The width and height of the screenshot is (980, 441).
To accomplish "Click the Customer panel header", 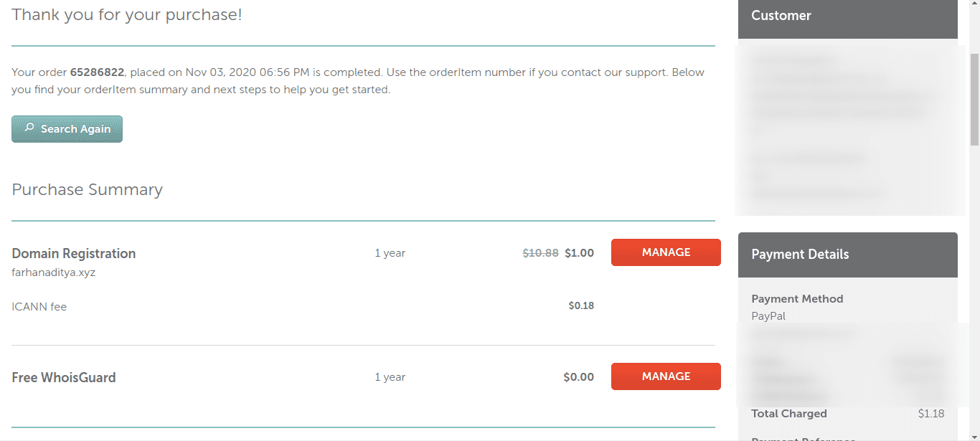I will point(781,15).
